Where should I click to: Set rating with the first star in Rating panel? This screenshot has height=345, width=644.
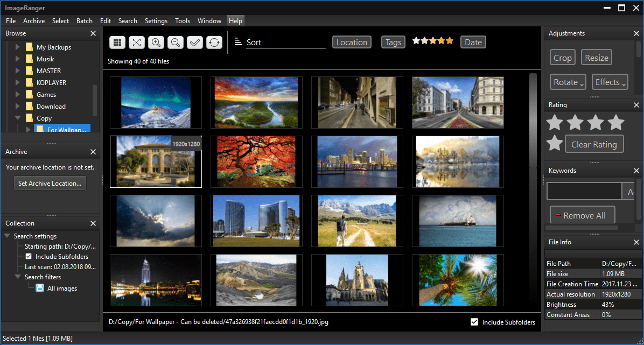(x=555, y=122)
